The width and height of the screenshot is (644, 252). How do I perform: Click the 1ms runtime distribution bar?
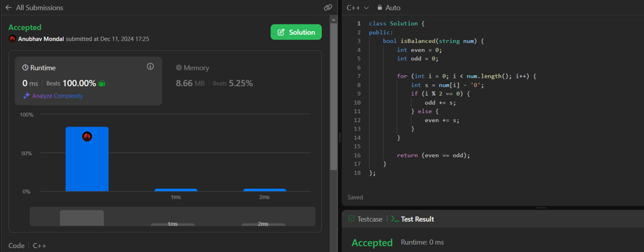tap(176, 190)
